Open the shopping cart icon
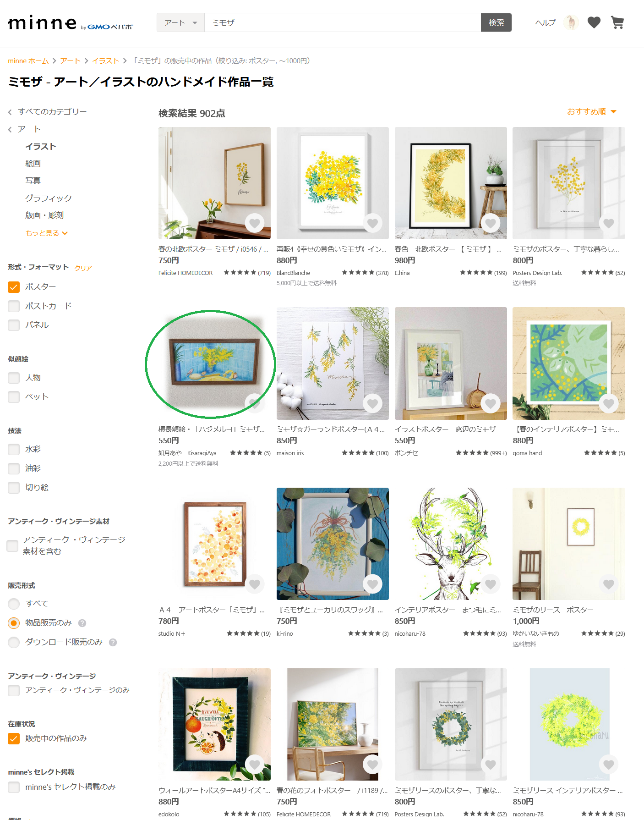Image resolution: width=644 pixels, height=820 pixels. click(x=617, y=22)
